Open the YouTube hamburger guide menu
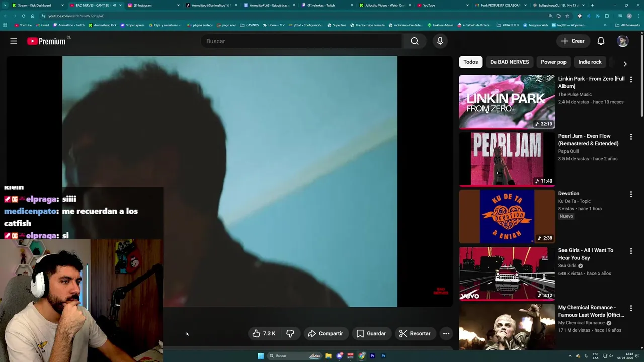The height and width of the screenshot is (362, 644). tap(14, 41)
